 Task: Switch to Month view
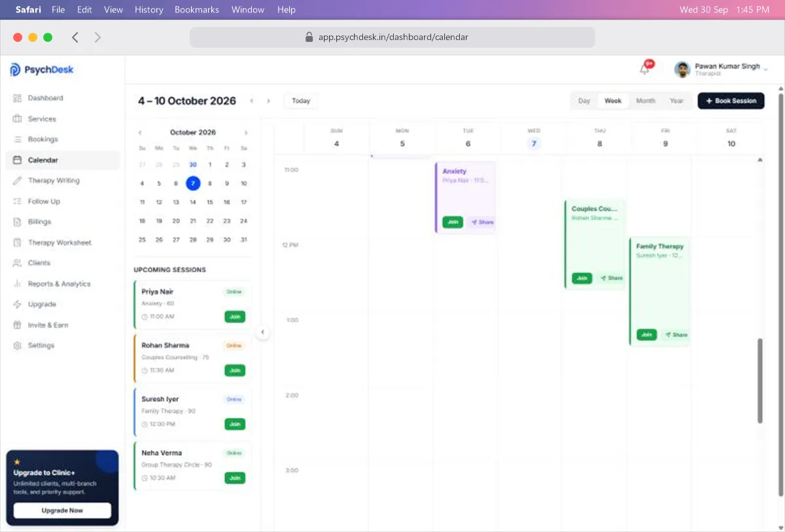pyautogui.click(x=646, y=101)
